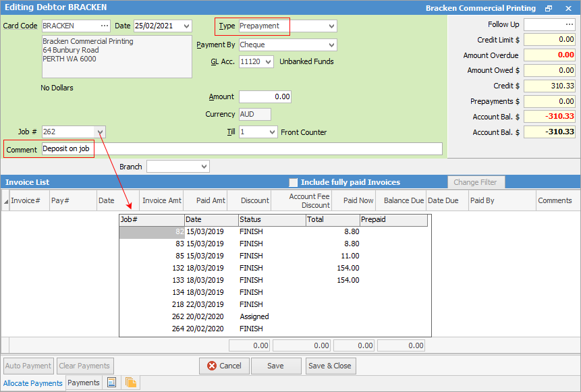Switch to the Payments tab

click(x=83, y=383)
